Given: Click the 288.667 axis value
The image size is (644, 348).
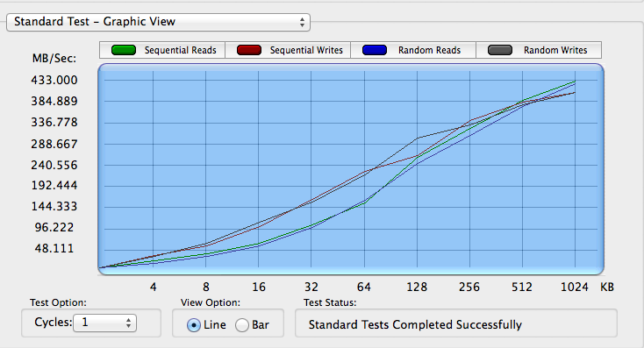Looking at the screenshot, I should tap(54, 144).
